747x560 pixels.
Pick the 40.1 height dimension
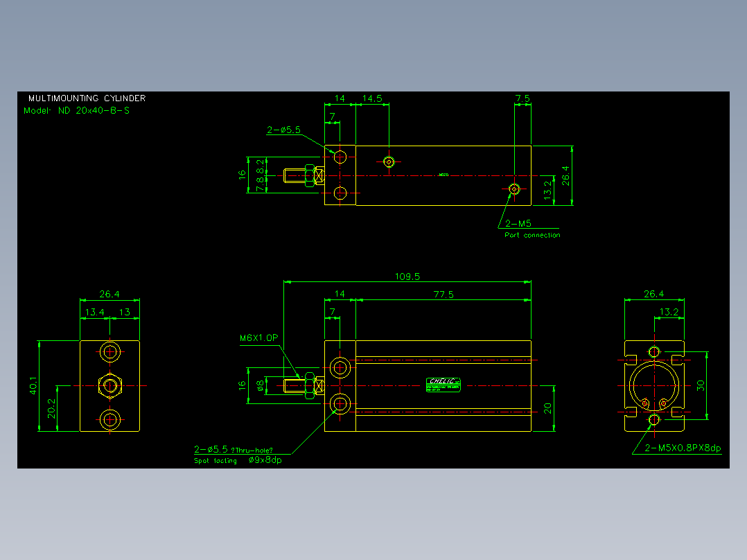click(33, 385)
